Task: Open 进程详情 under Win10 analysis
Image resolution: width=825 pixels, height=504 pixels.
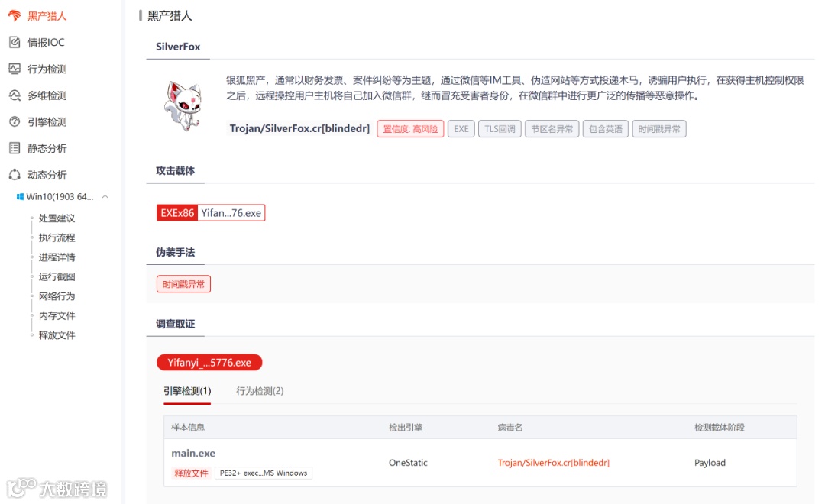Action: point(57,257)
